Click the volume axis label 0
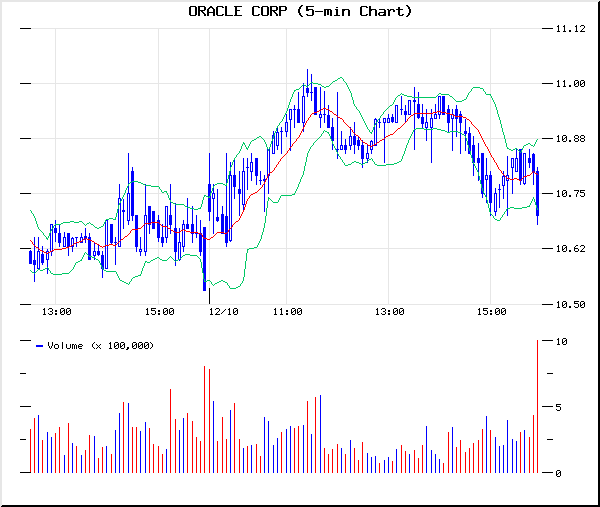Viewport: 600px width, 507px height. click(x=558, y=474)
